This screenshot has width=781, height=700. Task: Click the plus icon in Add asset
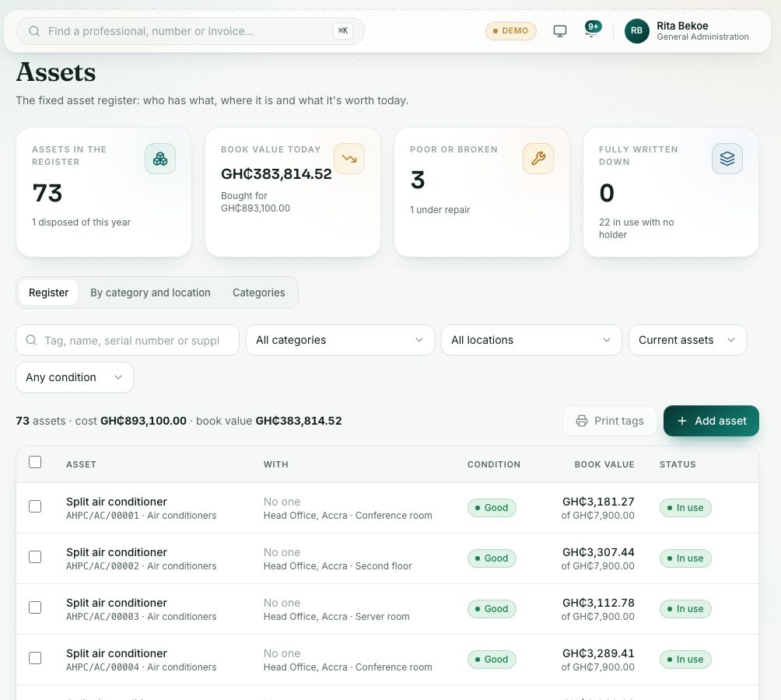tap(682, 421)
